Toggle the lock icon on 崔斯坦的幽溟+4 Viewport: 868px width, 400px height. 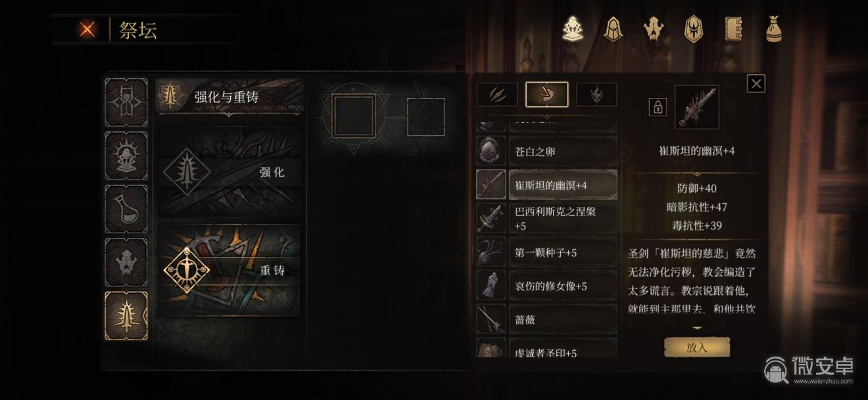click(x=657, y=106)
